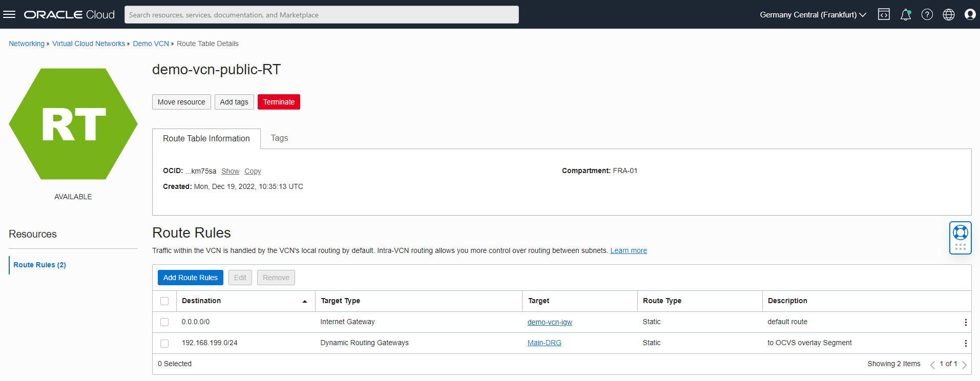Open the hamburger navigation menu
The width and height of the screenshot is (980, 381).
click(x=9, y=14)
